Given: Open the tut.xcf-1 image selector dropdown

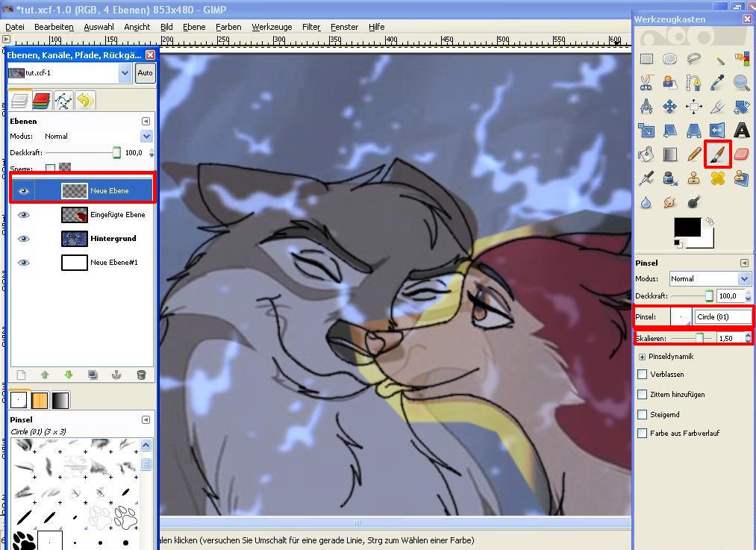Looking at the screenshot, I should 125,73.
